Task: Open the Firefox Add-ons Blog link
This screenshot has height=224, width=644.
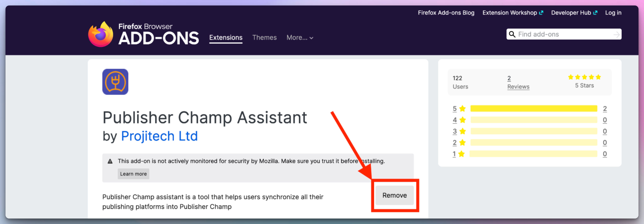Action: click(446, 13)
